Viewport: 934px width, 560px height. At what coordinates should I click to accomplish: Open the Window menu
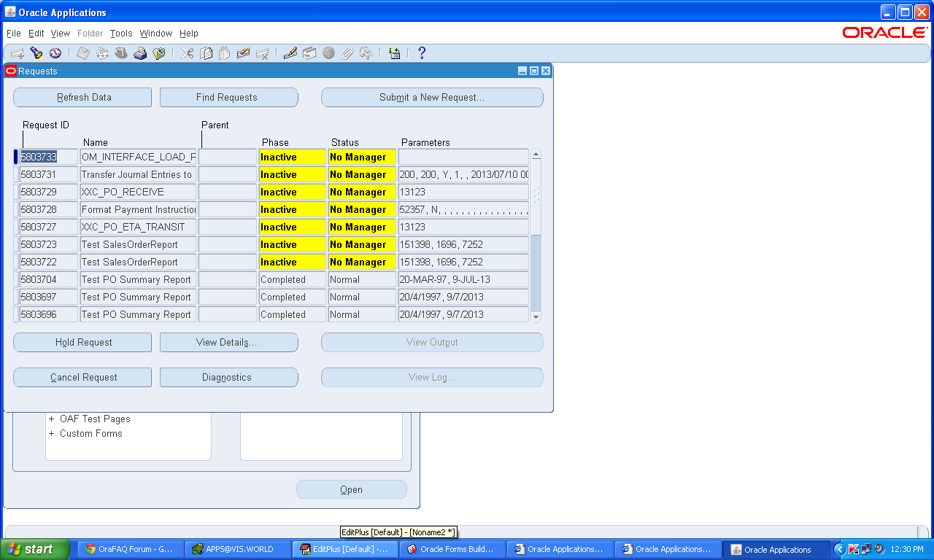[x=156, y=34]
